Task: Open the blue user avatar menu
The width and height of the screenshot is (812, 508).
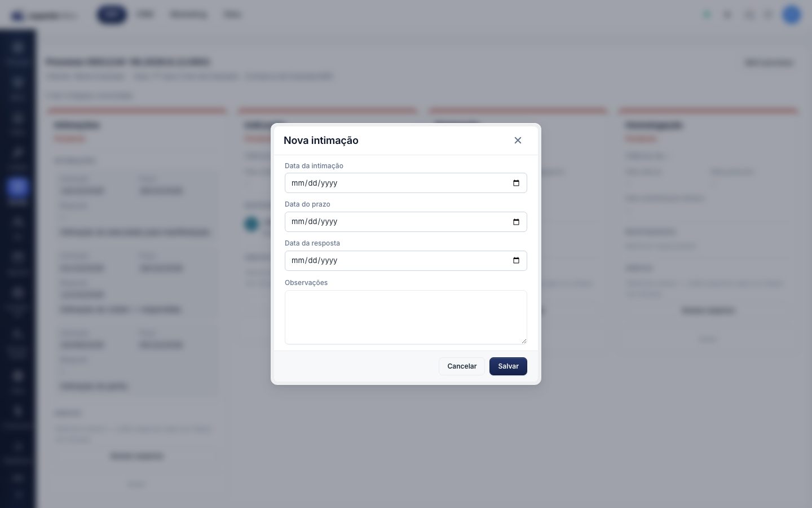Action: [792, 15]
